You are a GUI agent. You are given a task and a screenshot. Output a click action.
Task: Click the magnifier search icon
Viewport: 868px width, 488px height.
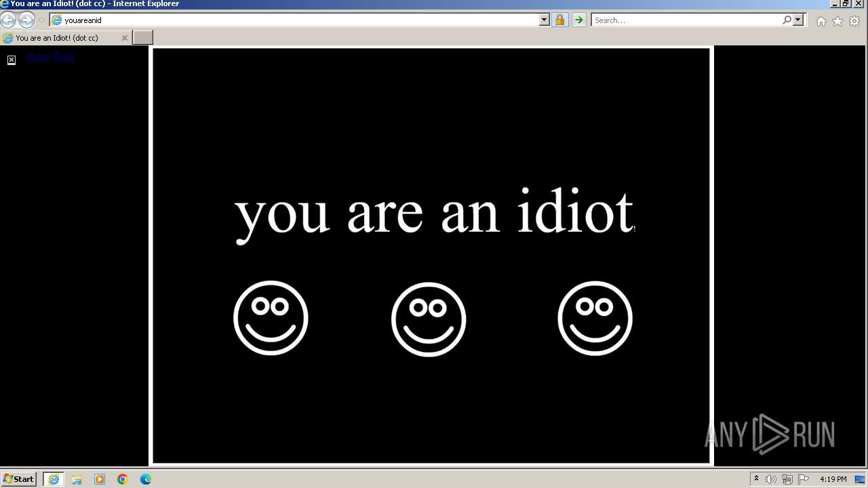coord(787,20)
